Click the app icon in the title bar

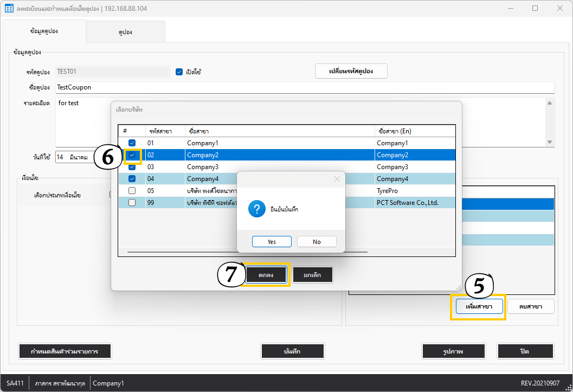(x=9, y=8)
